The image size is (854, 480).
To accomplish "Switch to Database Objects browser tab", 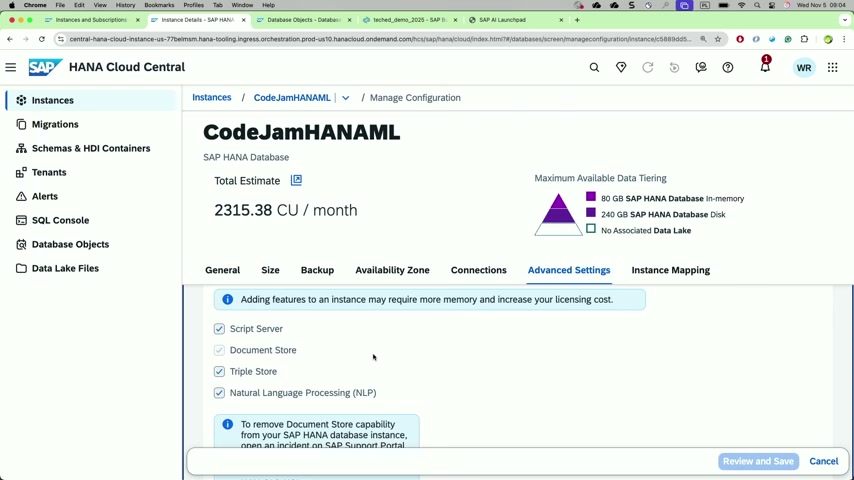I will (x=303, y=20).
